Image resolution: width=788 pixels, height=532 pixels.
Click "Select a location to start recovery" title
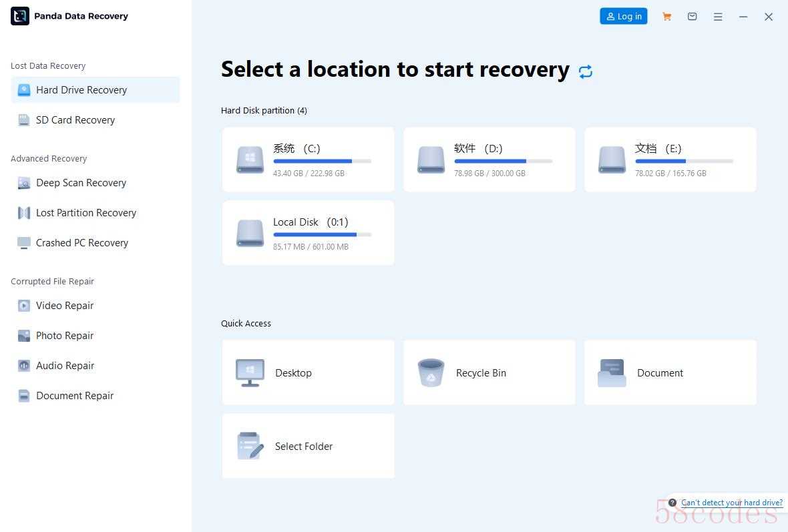tap(395, 69)
